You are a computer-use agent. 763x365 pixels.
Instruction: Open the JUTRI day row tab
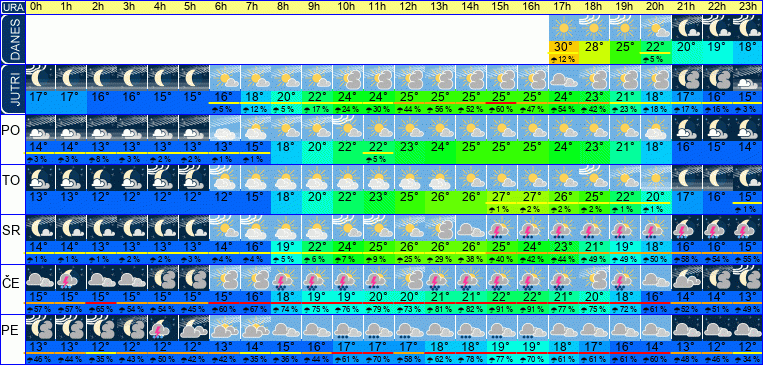coord(13,89)
